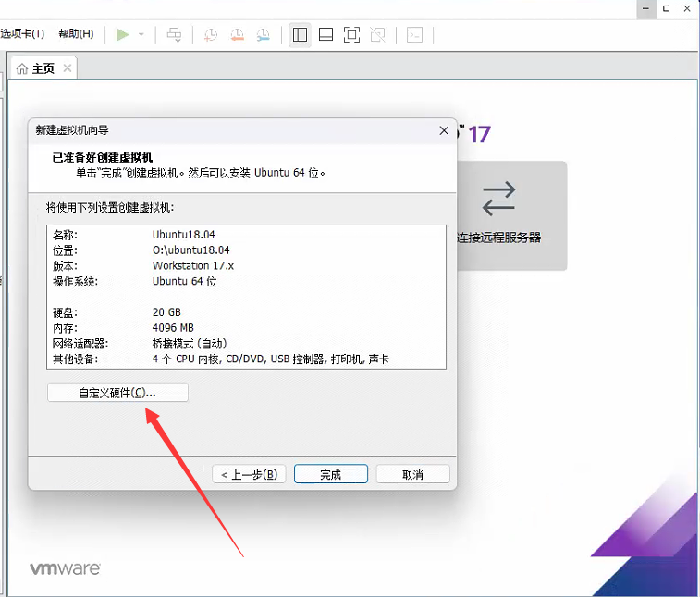
Task: Click the version value Workstation 17.x
Action: click(193, 266)
